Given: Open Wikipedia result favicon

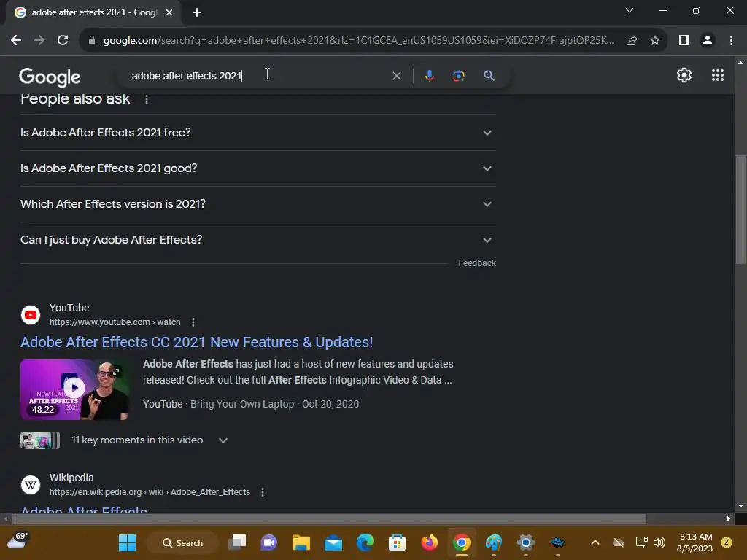Looking at the screenshot, I should 31,485.
